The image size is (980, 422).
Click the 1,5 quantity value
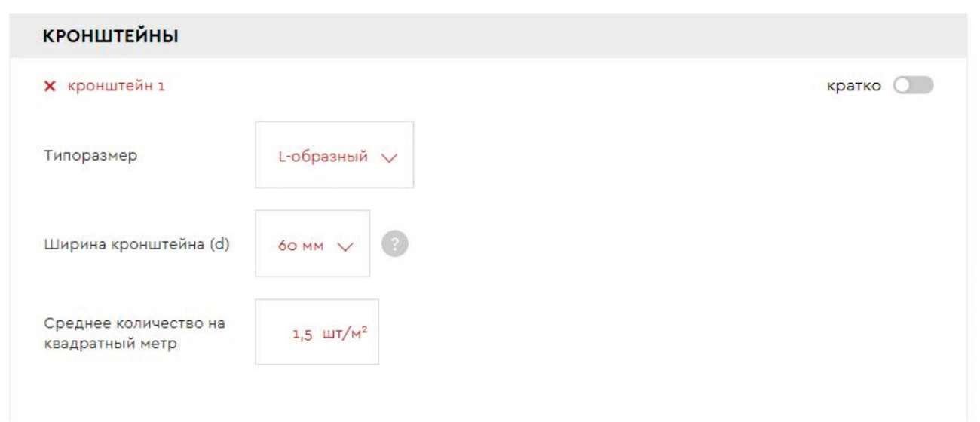click(x=302, y=335)
